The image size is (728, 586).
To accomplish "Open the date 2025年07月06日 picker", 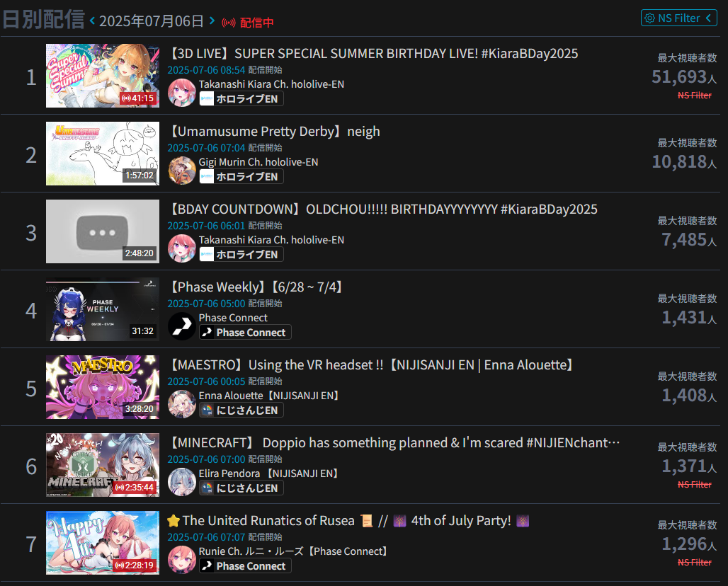I will coord(152,21).
